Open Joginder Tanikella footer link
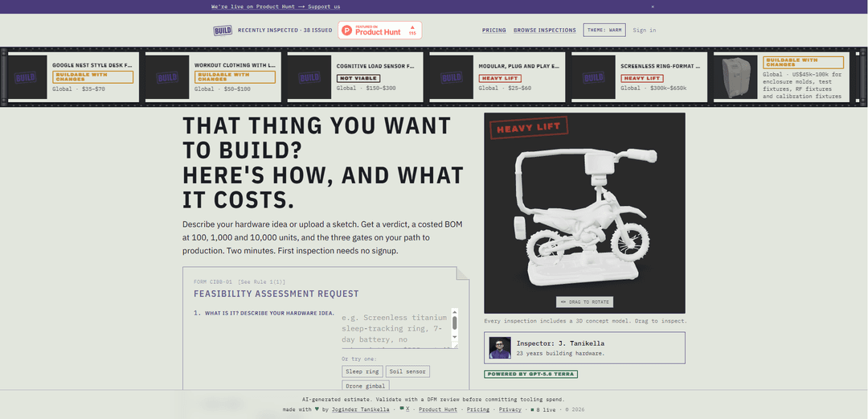 (360, 409)
